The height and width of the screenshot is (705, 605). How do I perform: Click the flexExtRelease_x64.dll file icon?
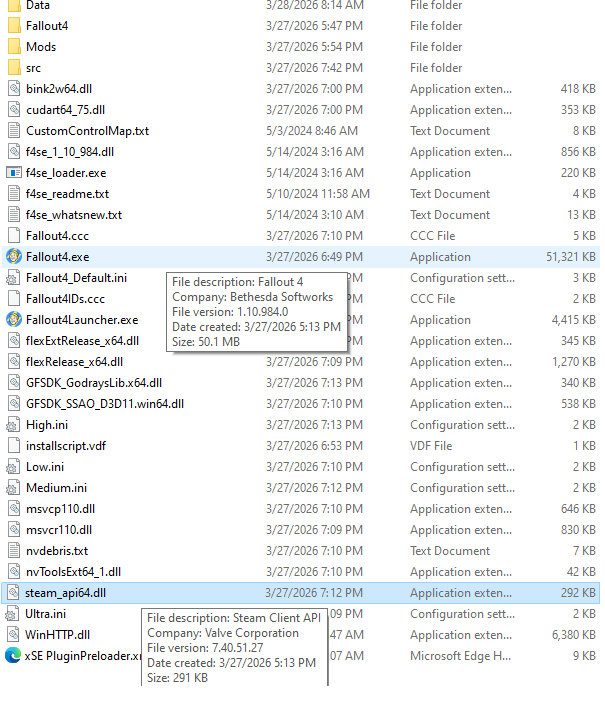14,340
